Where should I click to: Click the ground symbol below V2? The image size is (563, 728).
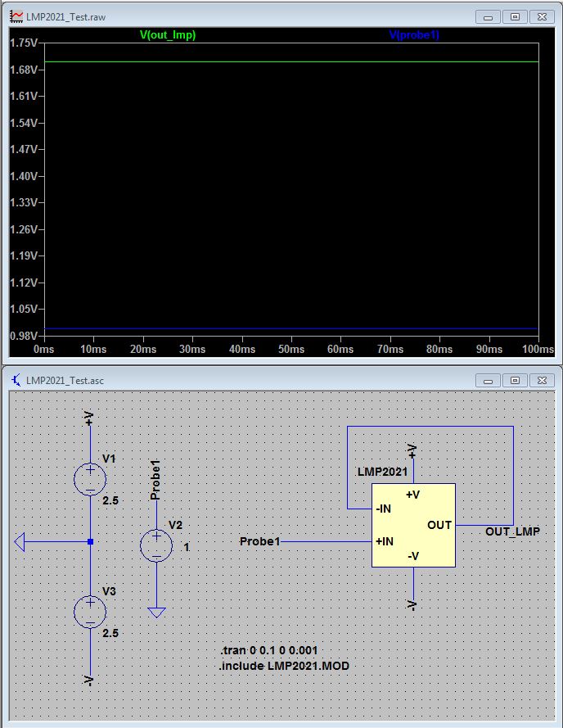click(156, 613)
